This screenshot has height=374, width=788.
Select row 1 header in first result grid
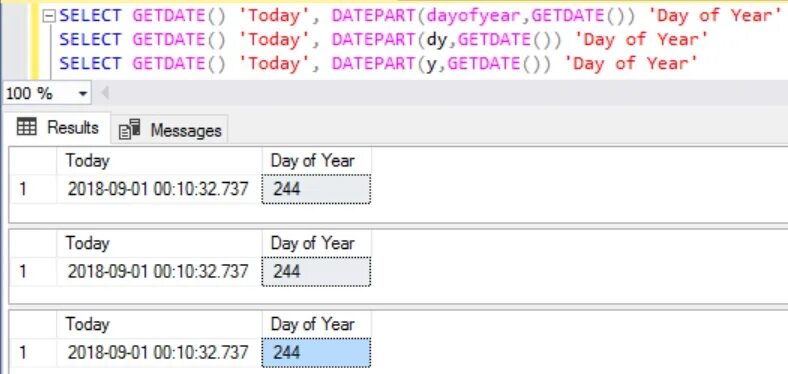(33, 189)
